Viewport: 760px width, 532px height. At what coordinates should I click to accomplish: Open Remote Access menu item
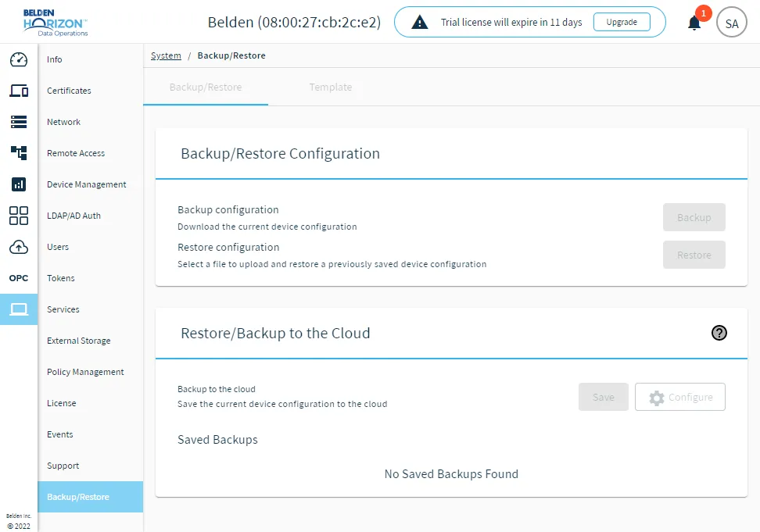90,153
